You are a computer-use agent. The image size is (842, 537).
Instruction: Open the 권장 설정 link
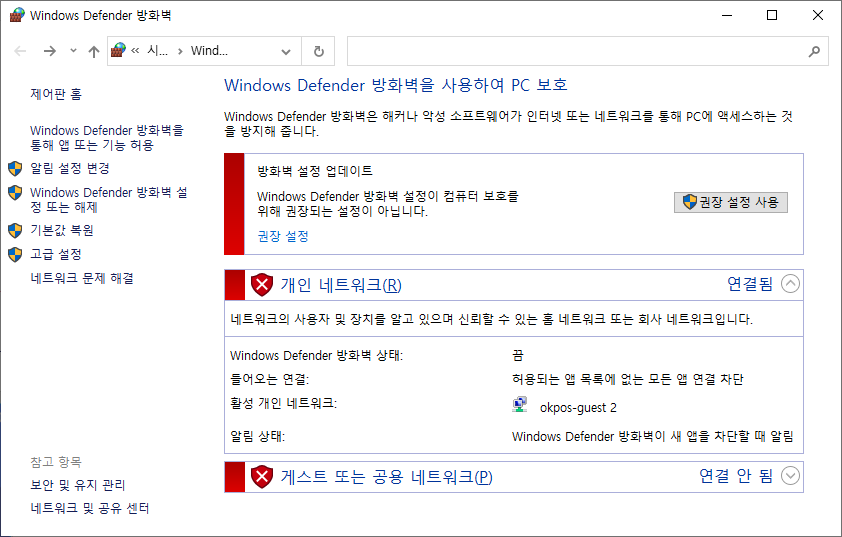[283, 237]
